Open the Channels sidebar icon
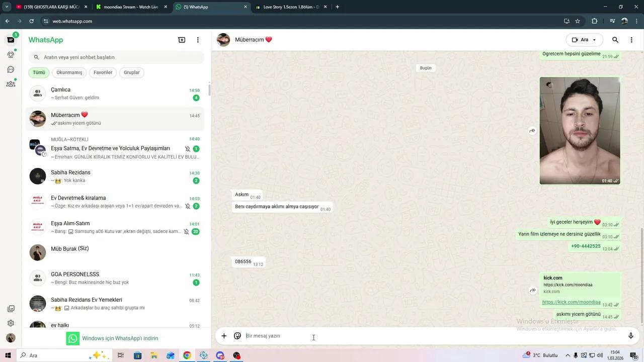The width and height of the screenshot is (644, 362). click(11, 69)
